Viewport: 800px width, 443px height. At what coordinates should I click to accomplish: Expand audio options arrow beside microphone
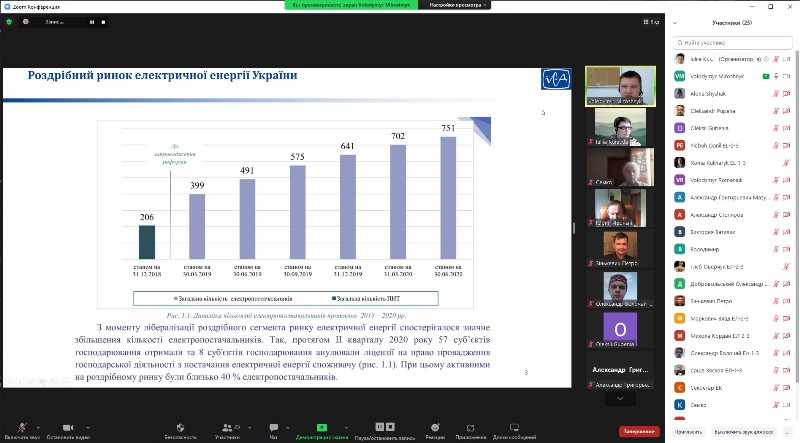coord(38,428)
